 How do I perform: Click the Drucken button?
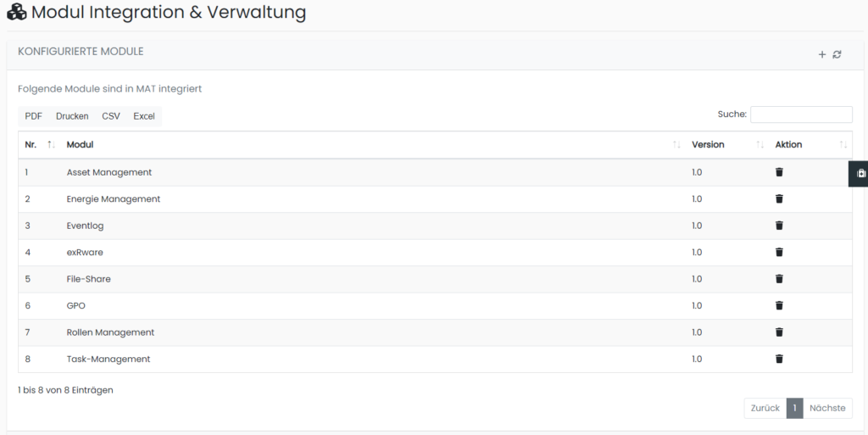[72, 116]
